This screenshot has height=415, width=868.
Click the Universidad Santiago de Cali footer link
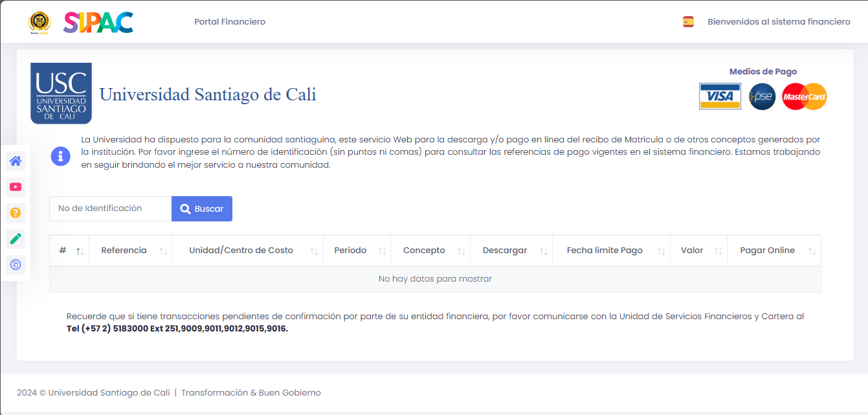[x=109, y=393]
